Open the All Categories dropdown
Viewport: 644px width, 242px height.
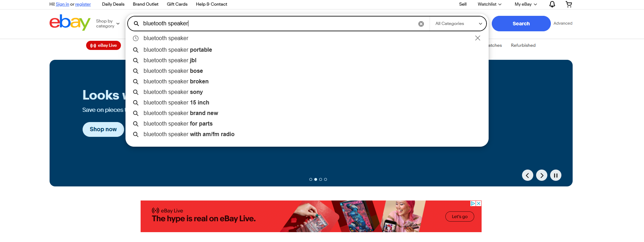tap(458, 24)
